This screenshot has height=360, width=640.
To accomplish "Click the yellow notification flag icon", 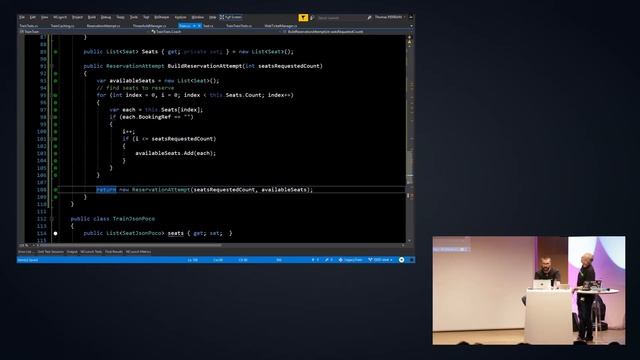I will [x=303, y=18].
